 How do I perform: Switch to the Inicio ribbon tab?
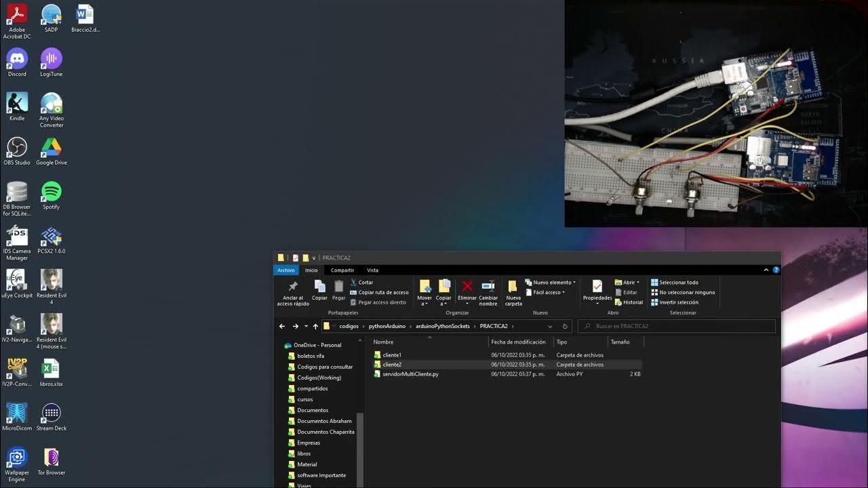point(311,270)
